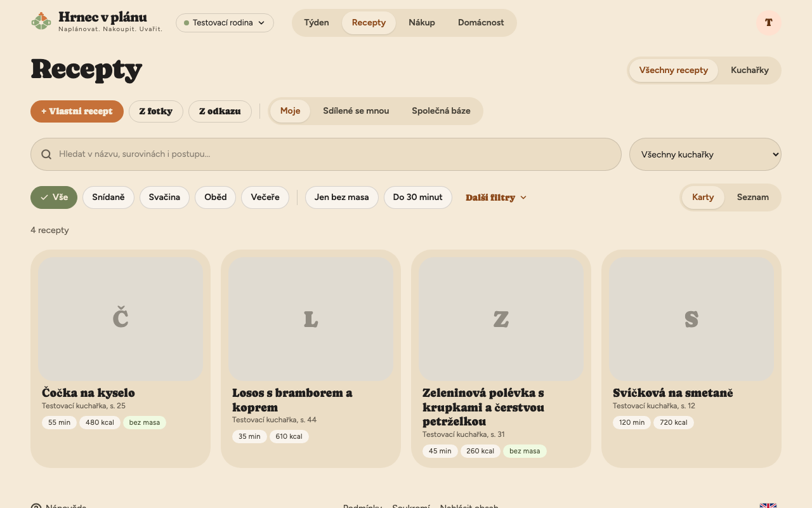Click the Z odkazu button
This screenshot has height=508, width=812.
click(219, 111)
